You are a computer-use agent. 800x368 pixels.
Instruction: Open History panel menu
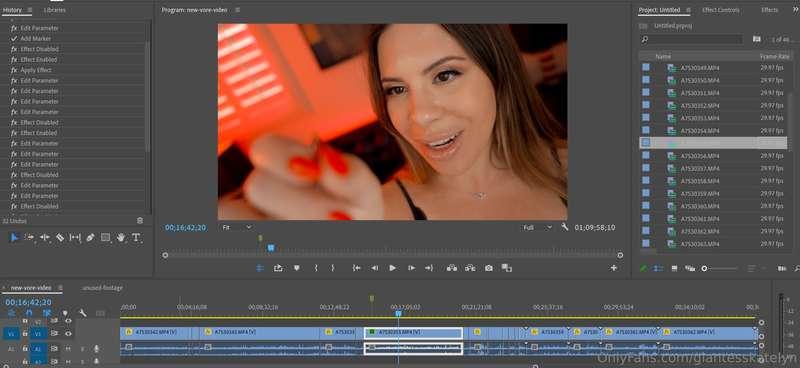point(30,10)
